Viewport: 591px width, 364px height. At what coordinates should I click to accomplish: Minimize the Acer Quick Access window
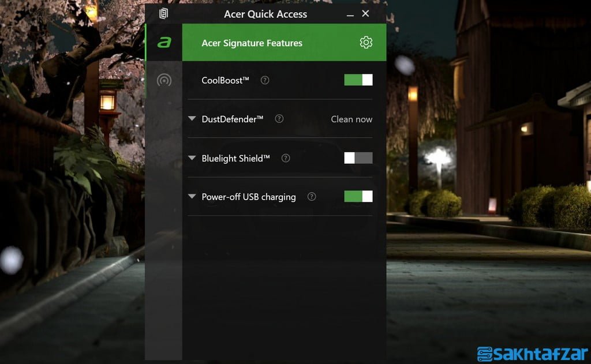350,14
